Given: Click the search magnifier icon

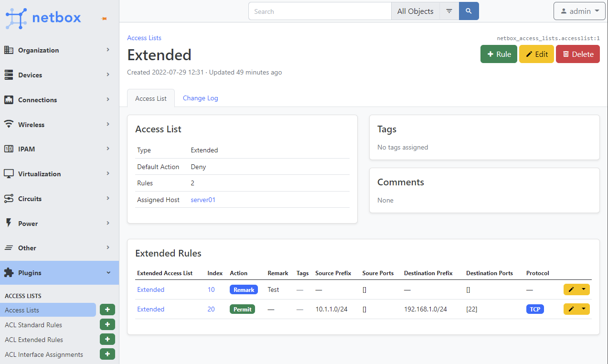Looking at the screenshot, I should (468, 11).
